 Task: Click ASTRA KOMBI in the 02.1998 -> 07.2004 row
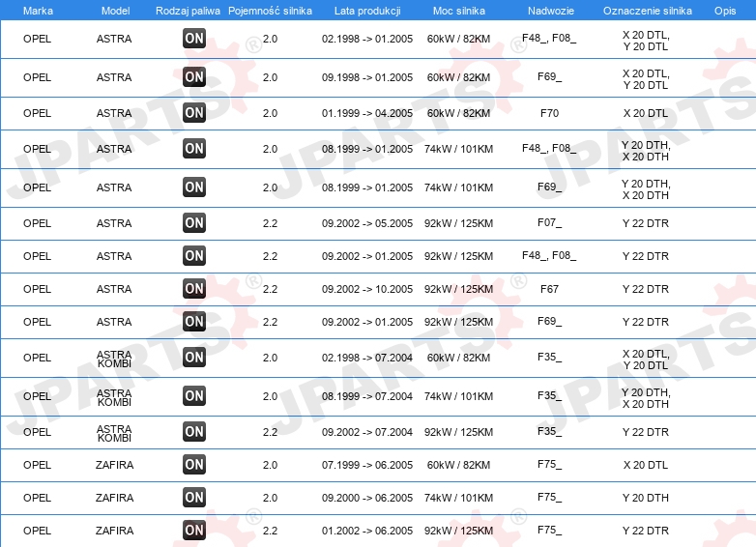point(114,360)
